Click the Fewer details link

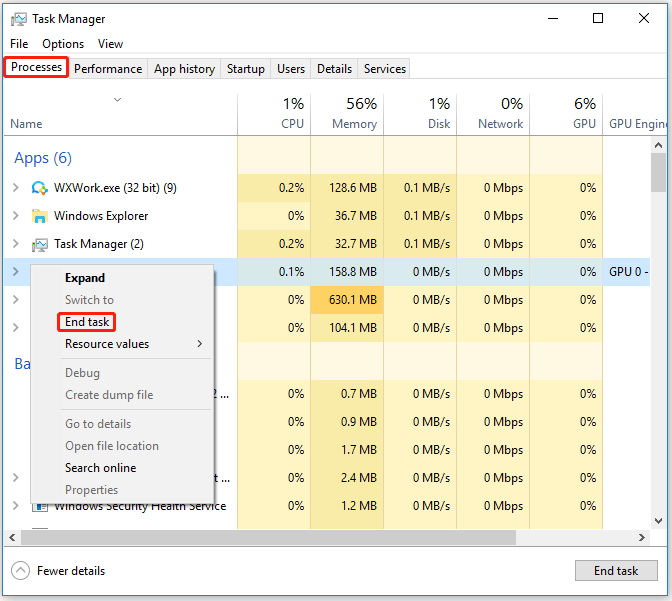(x=71, y=571)
